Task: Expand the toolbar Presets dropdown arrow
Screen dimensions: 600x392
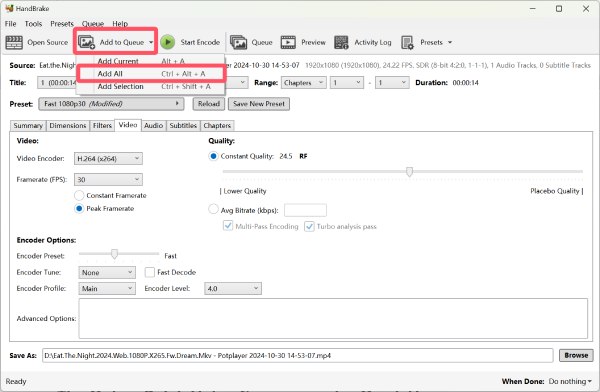Action: pos(450,42)
